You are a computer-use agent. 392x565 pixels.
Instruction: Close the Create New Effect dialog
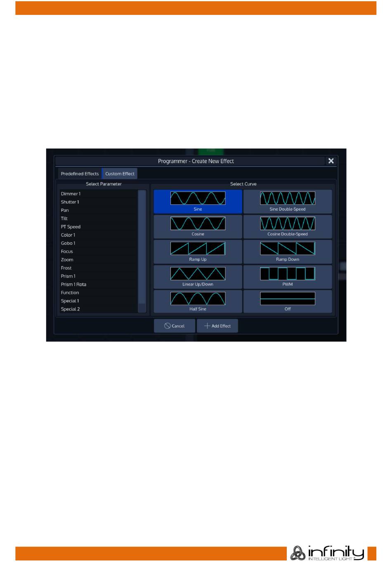coord(331,161)
